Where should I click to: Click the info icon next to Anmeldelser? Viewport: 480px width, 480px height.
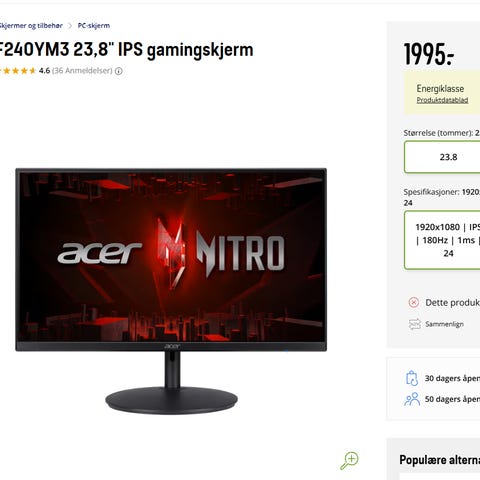pos(119,71)
